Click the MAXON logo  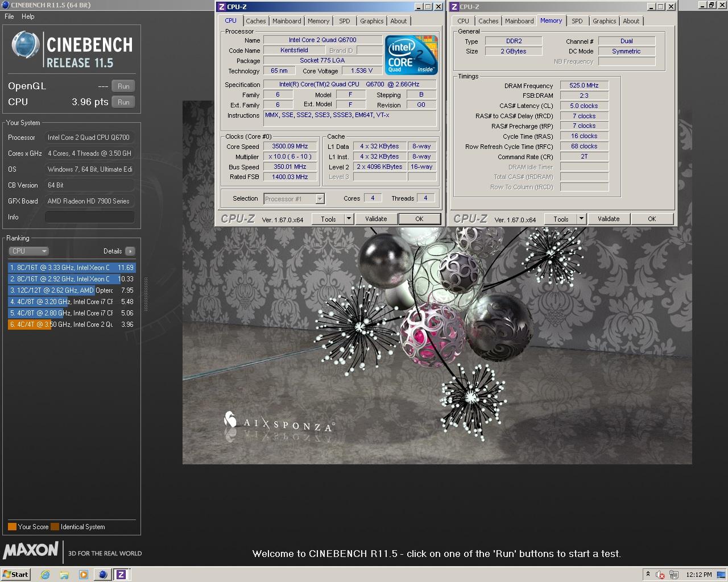point(31,550)
